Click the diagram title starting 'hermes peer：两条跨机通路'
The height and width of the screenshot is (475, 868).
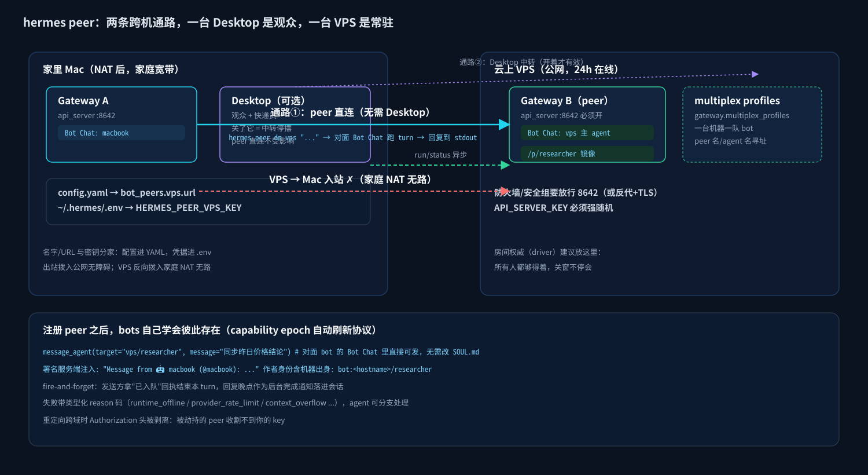pyautogui.click(x=208, y=23)
